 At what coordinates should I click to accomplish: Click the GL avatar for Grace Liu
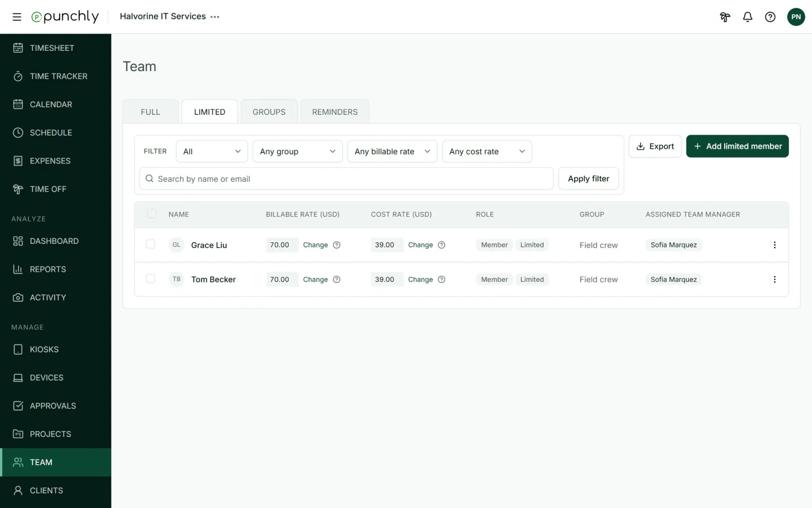coord(177,245)
